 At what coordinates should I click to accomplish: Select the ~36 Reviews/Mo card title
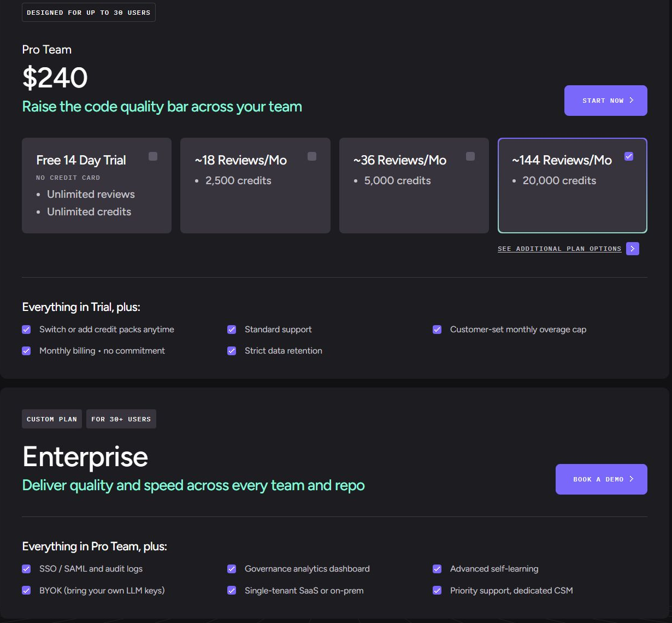(x=400, y=160)
